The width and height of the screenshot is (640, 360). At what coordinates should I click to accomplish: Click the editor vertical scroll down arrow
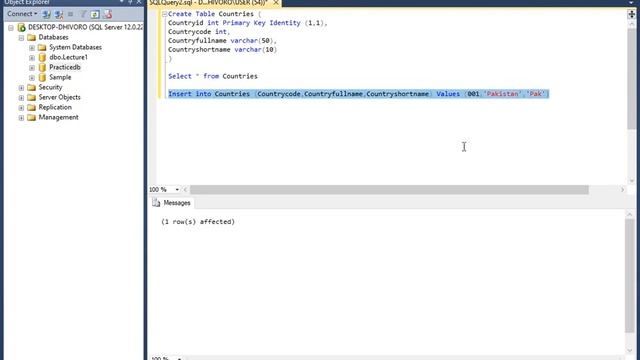[x=631, y=180]
